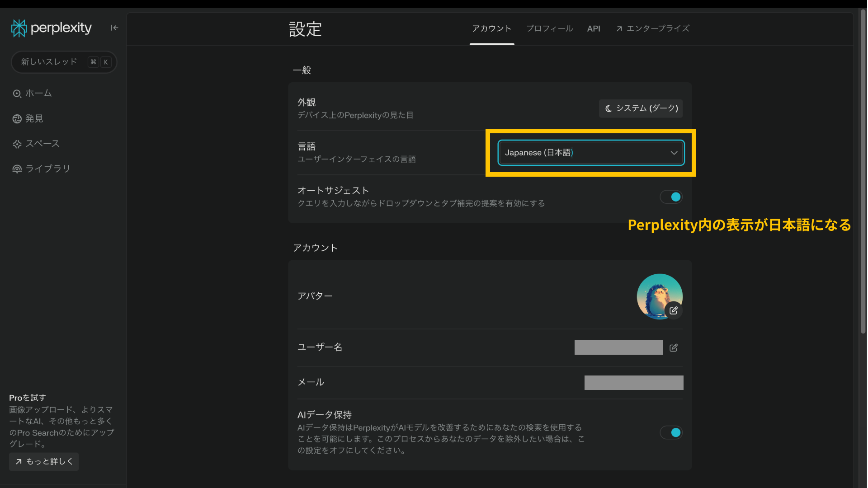868x488 pixels.
Task: Disable AIデータ保持
Action: pyautogui.click(x=671, y=432)
